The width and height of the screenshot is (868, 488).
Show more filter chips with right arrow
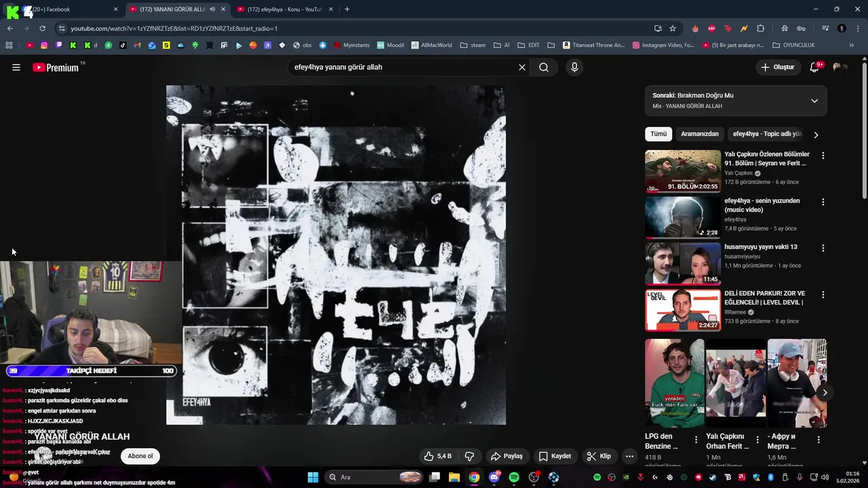tap(816, 134)
